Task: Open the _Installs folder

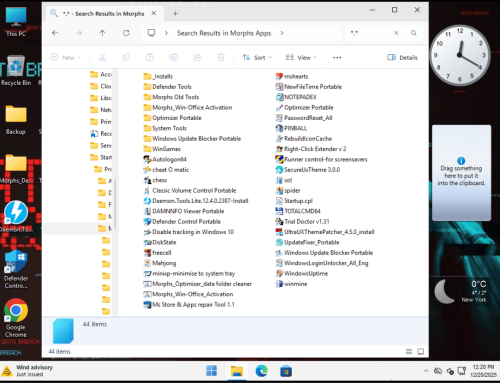Action: click(x=158, y=76)
